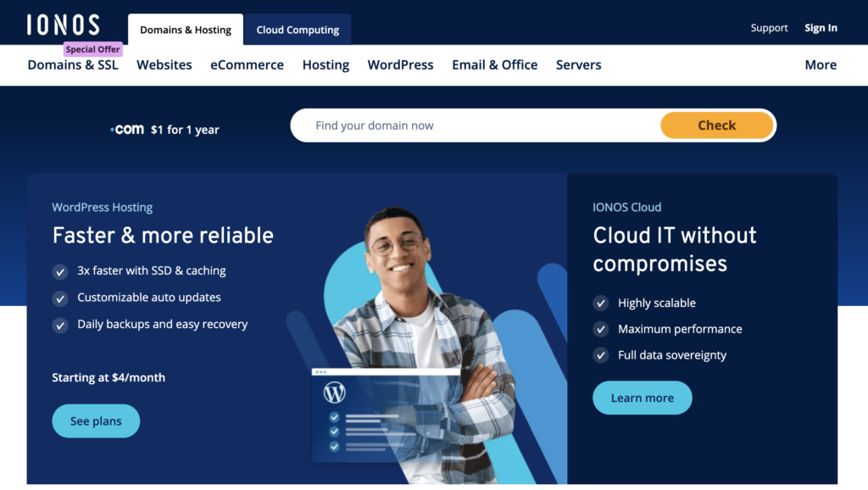Click checkmark icon beside 3x faster with SSD
The image size is (868, 490).
tap(60, 271)
